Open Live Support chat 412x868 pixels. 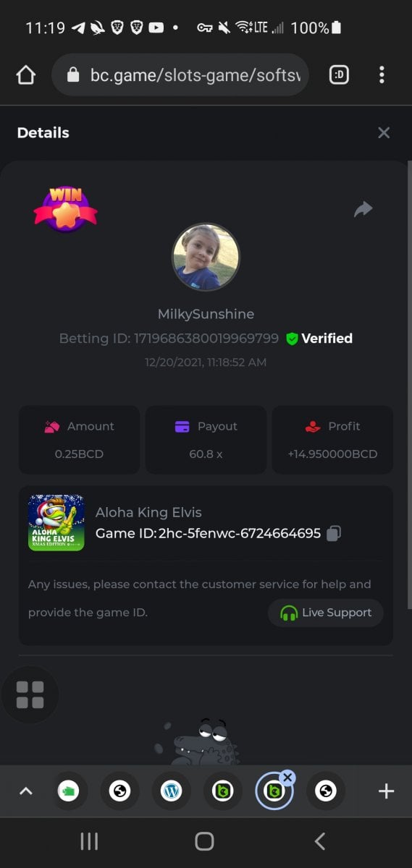[326, 613]
